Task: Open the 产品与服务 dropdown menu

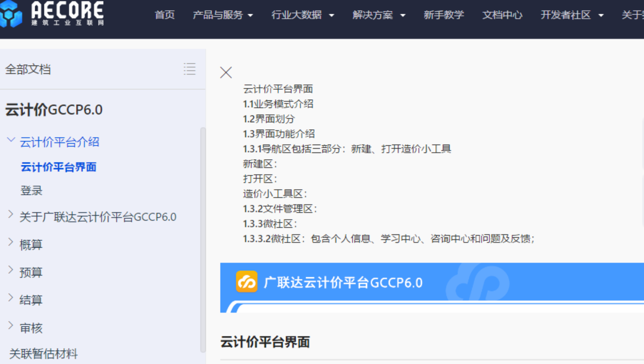Action: click(223, 15)
